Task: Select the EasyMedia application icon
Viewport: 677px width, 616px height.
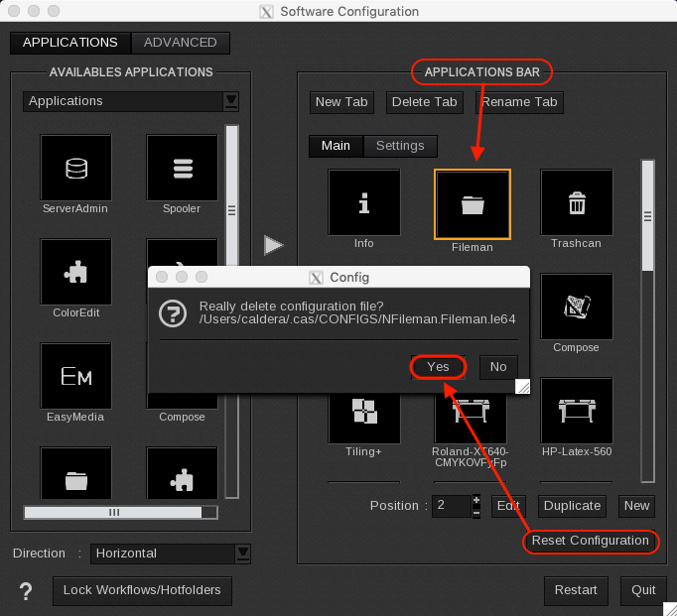Action: point(75,376)
